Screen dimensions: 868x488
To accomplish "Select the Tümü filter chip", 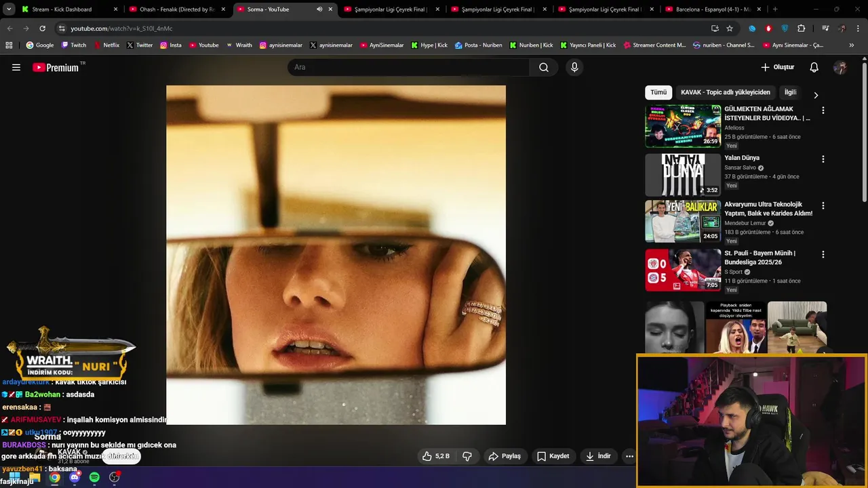I will (658, 92).
